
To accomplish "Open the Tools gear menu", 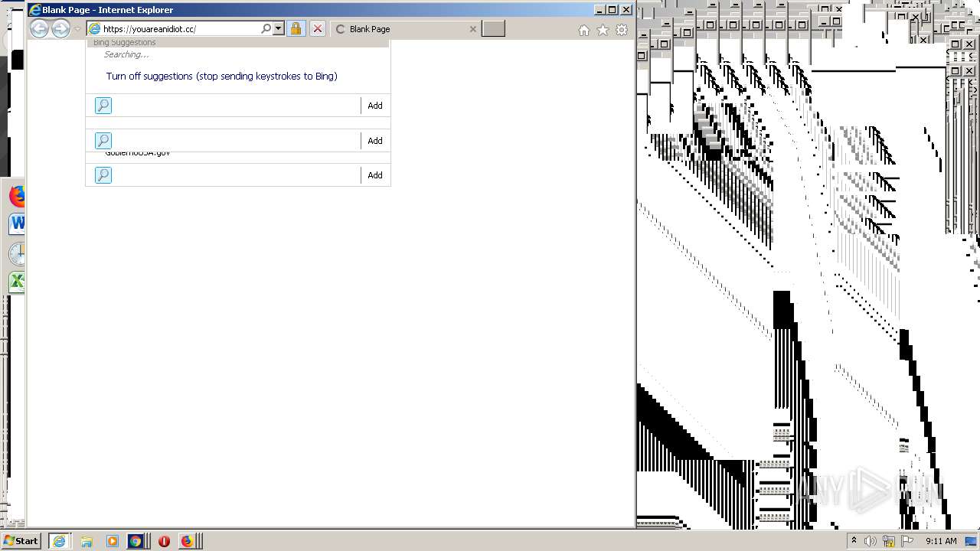I will [x=622, y=30].
